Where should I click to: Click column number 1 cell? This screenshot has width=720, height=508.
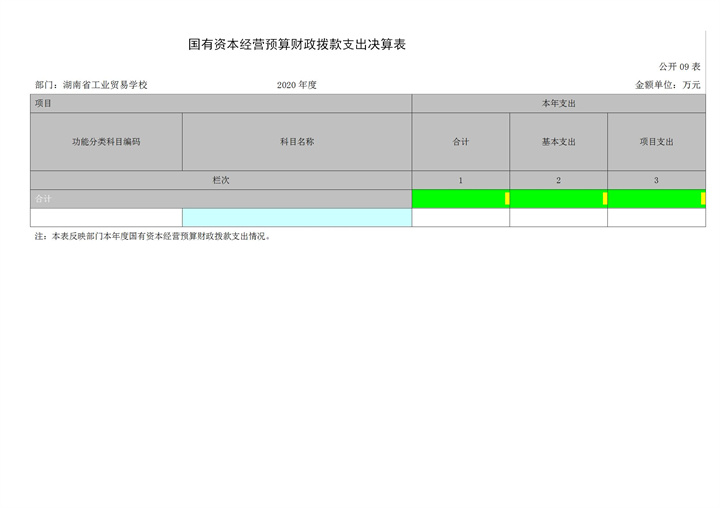coord(461,181)
